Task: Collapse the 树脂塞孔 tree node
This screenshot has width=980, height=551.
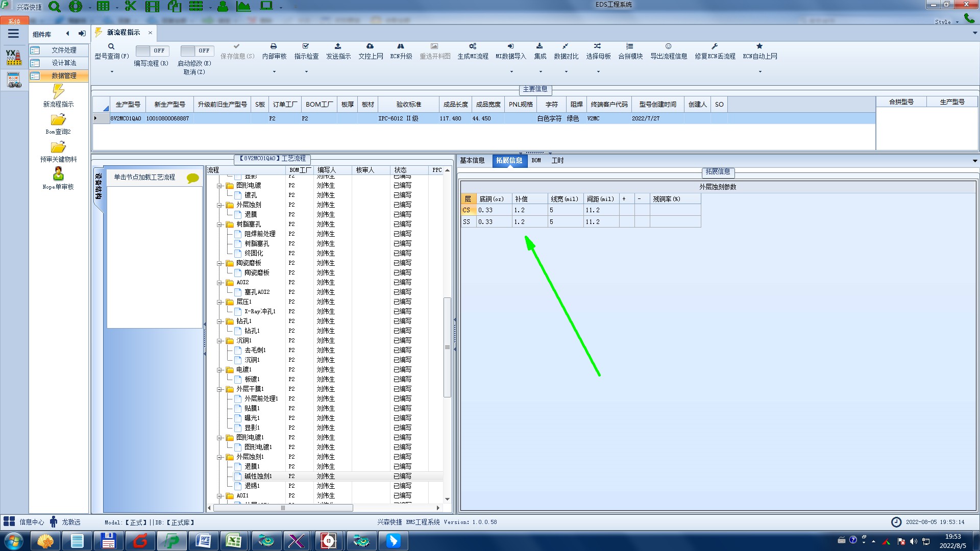Action: click(219, 224)
